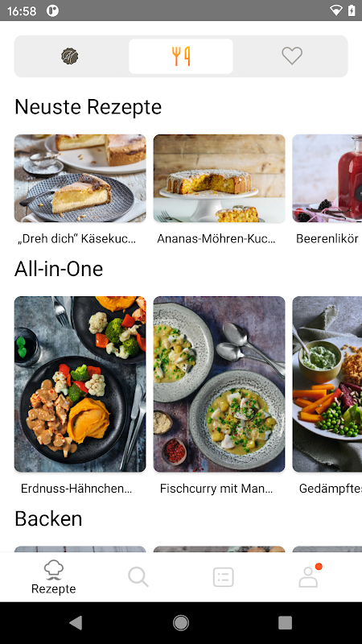Open the heart favorites tab

tap(292, 56)
